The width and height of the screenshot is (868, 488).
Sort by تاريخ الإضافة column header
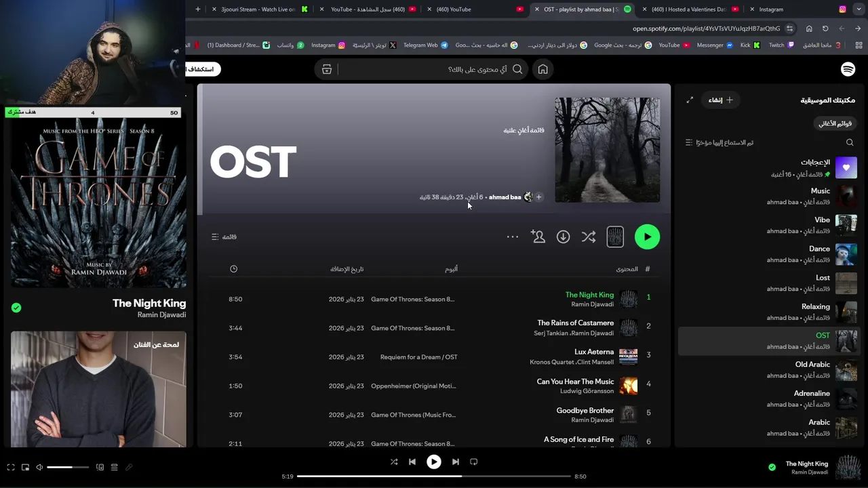(x=347, y=269)
